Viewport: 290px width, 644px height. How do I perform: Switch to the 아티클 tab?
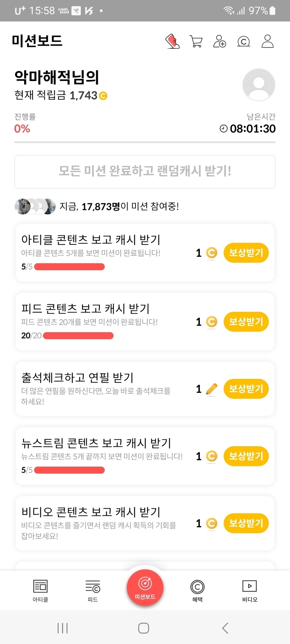coord(40,590)
